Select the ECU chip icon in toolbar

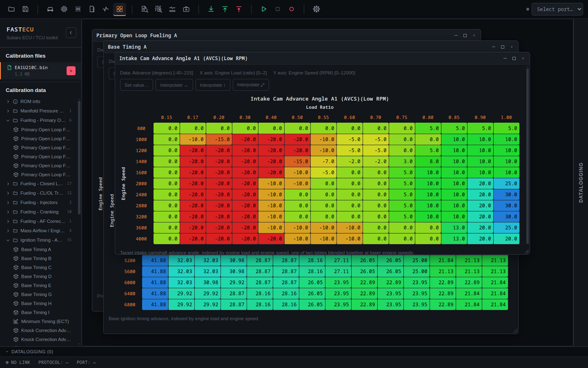64,9
